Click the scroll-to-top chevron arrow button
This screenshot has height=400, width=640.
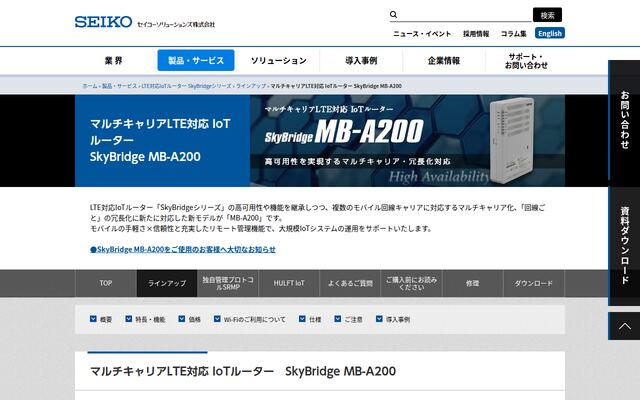coord(624,326)
